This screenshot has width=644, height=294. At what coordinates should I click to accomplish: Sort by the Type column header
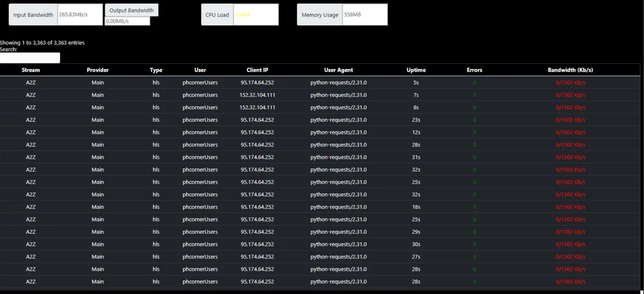tap(156, 70)
